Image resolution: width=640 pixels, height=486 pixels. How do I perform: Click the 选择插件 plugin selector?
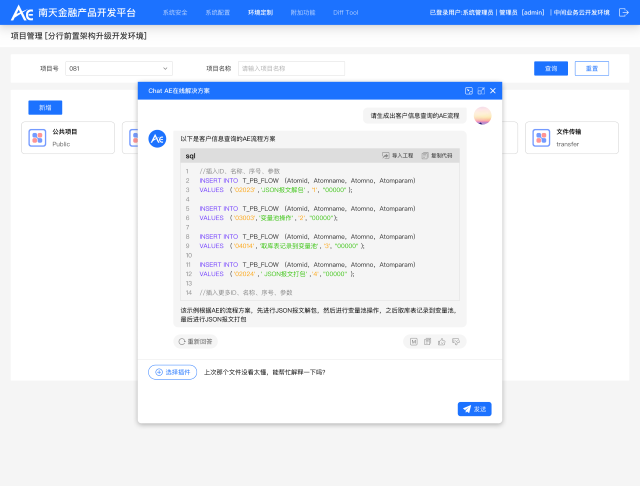172,372
